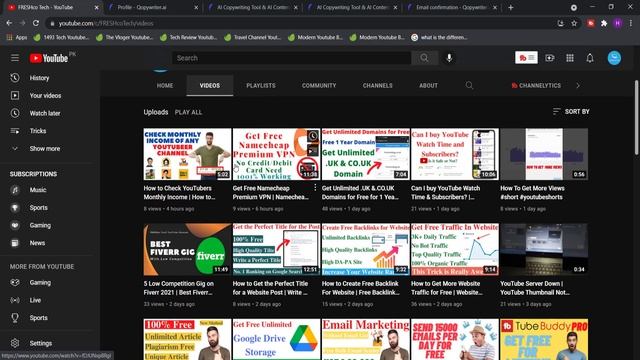Open YouTube Server Down video thumbnail
The width and height of the screenshot is (640, 360).
pos(544,249)
